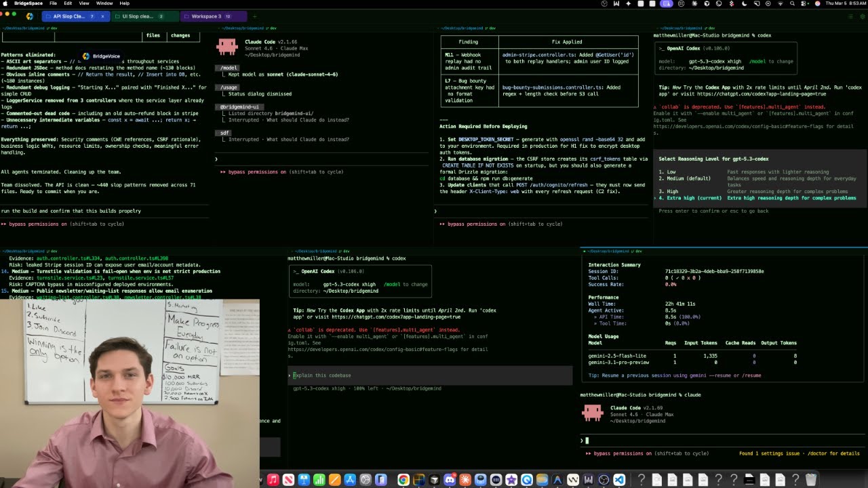
Task: Toggle Focus moon icon in menu bar
Action: pyautogui.click(x=745, y=3)
